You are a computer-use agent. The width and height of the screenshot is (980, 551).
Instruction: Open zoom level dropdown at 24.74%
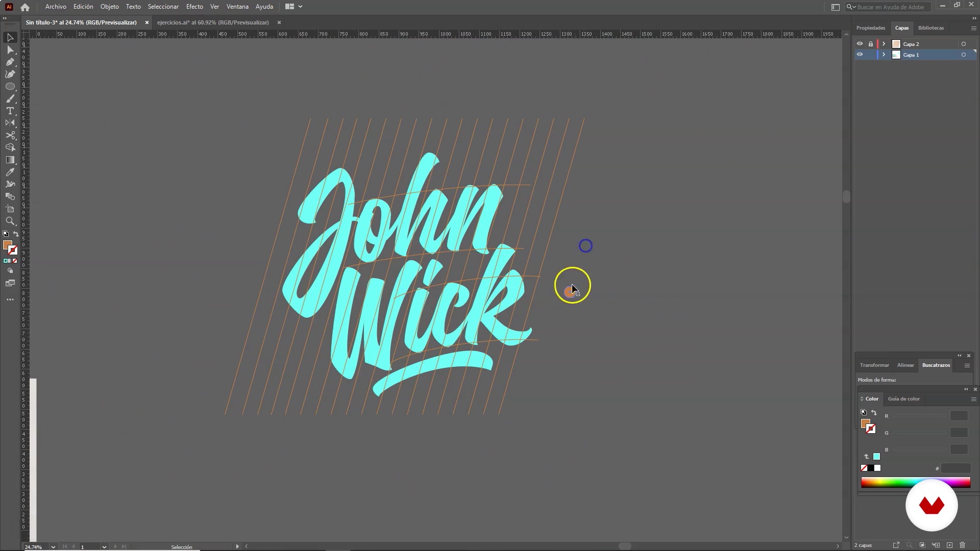pyautogui.click(x=53, y=547)
